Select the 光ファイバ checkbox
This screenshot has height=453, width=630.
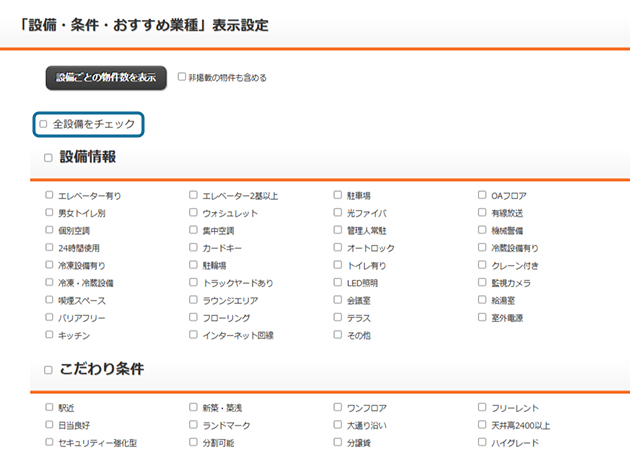click(338, 213)
